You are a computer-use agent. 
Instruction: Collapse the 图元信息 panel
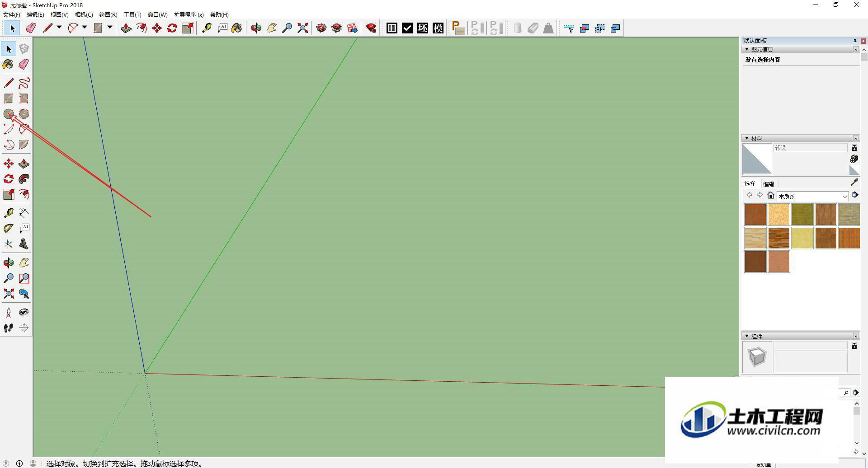pos(747,49)
